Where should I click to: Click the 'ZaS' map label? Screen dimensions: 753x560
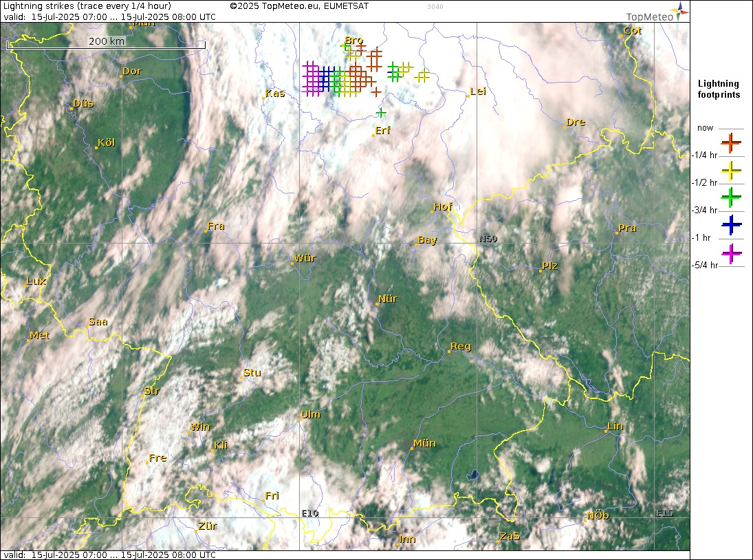510,536
